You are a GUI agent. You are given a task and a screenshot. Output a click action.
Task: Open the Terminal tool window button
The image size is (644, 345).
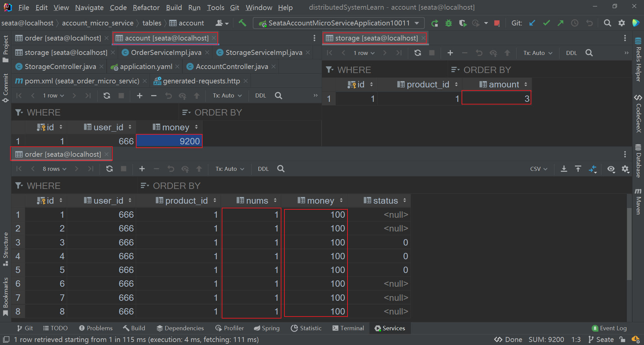click(348, 328)
